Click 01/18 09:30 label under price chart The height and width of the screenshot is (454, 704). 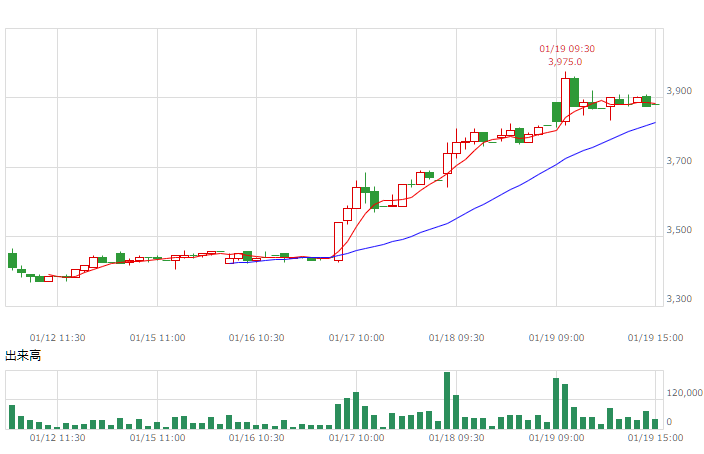point(456,338)
